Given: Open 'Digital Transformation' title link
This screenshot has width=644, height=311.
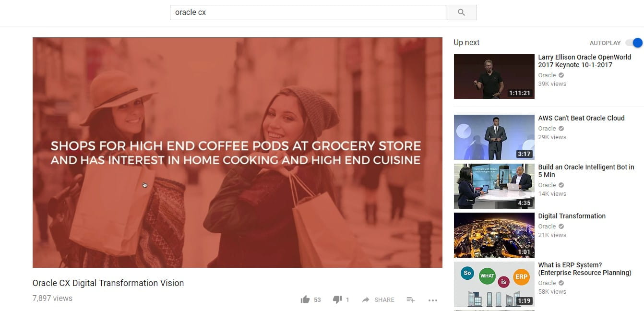Looking at the screenshot, I should (x=572, y=216).
